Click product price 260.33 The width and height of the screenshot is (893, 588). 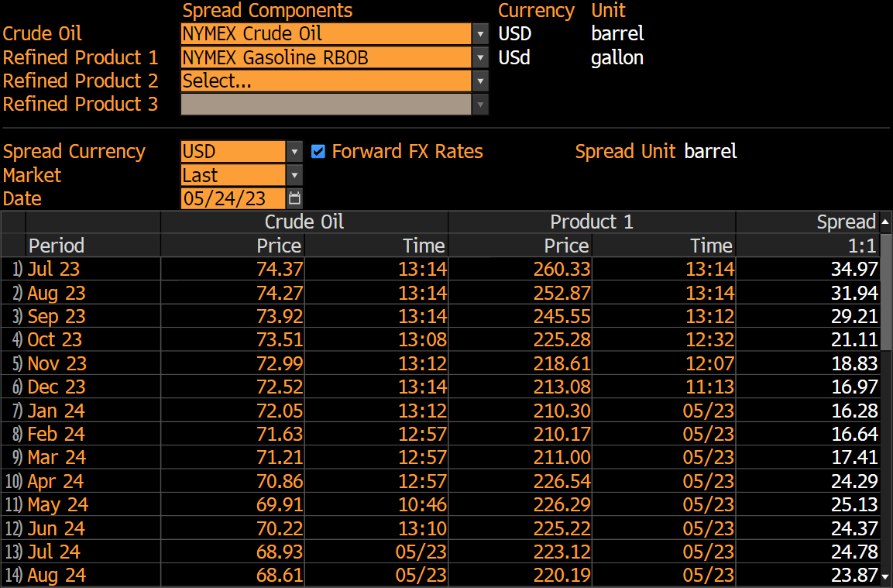562,269
